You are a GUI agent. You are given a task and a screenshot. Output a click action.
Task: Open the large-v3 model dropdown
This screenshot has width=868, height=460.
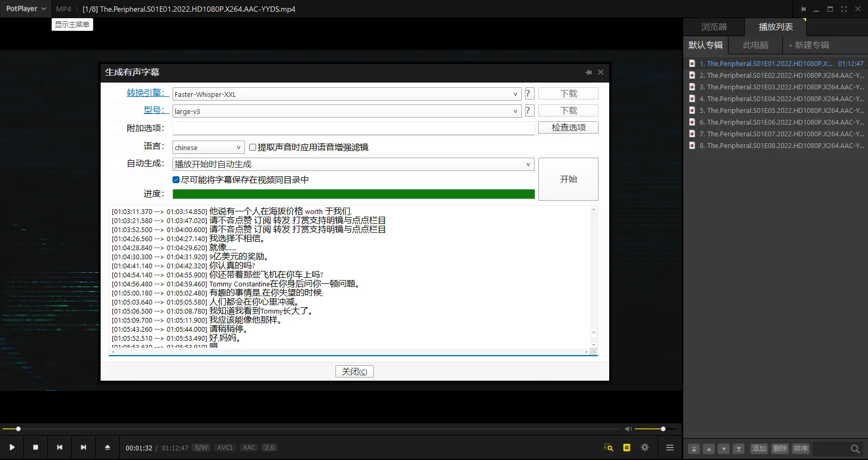point(515,111)
